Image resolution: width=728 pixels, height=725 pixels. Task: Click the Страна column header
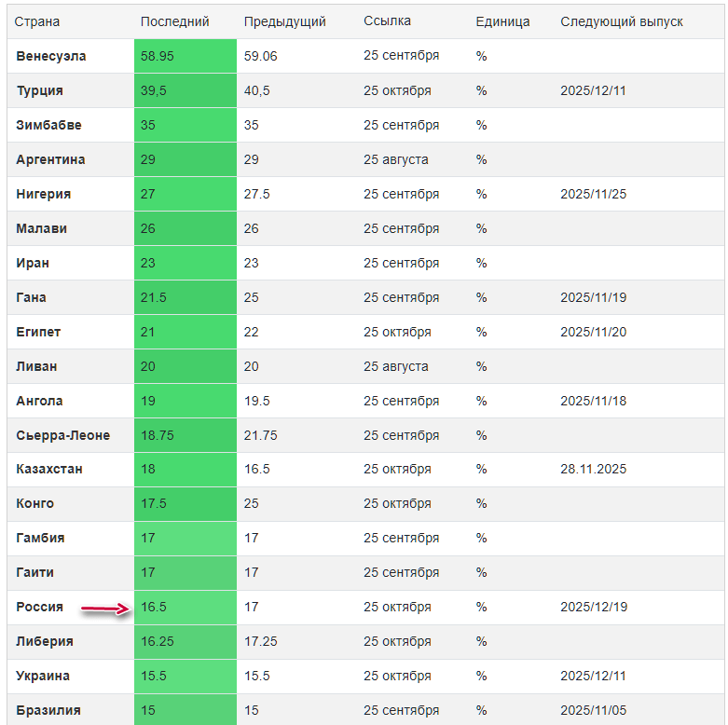click(x=36, y=21)
